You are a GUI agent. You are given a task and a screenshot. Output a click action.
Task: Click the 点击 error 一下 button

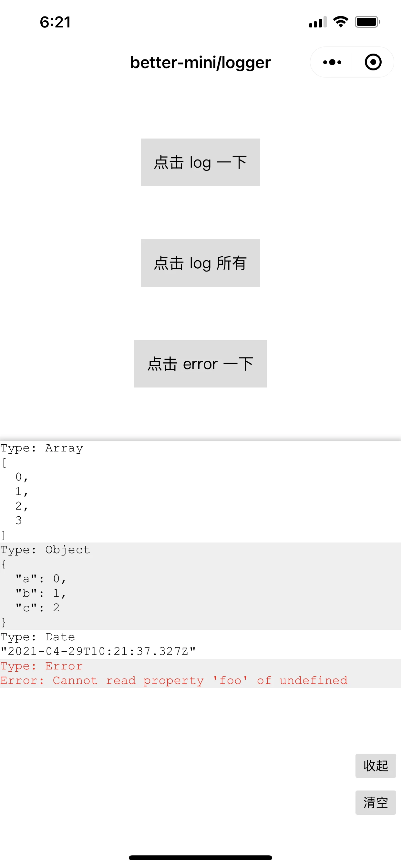200,364
